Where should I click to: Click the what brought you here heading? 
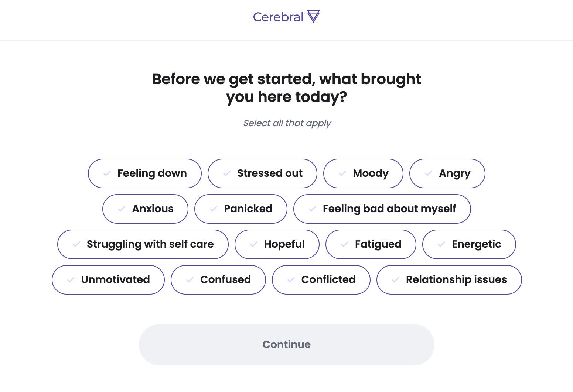[x=287, y=88]
